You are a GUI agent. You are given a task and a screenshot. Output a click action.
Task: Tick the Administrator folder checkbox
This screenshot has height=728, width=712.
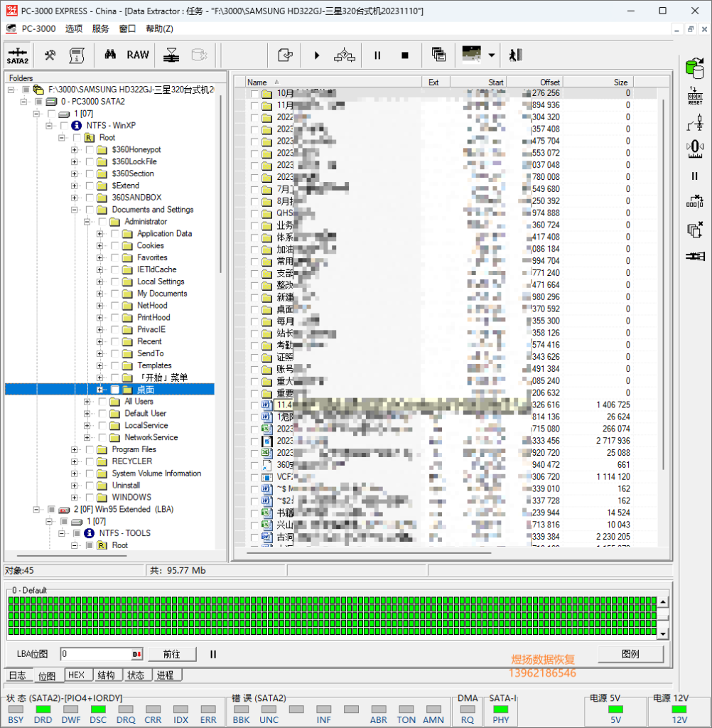(x=102, y=222)
